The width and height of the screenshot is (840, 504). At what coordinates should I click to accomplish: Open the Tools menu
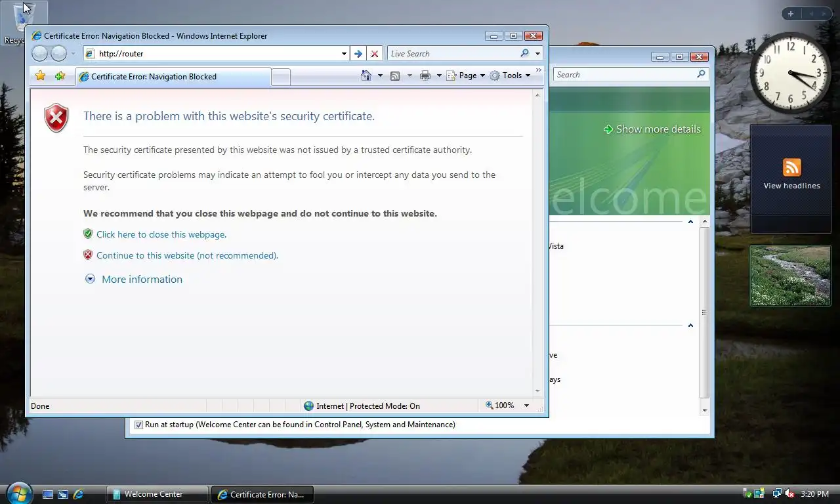(511, 75)
